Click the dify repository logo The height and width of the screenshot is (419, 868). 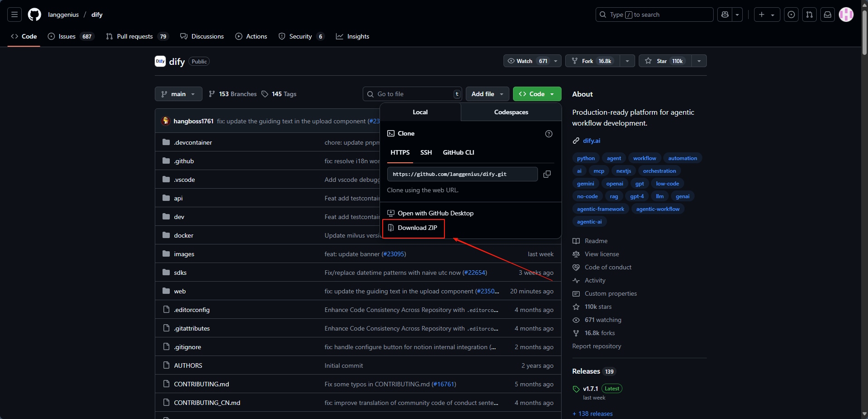tap(160, 61)
